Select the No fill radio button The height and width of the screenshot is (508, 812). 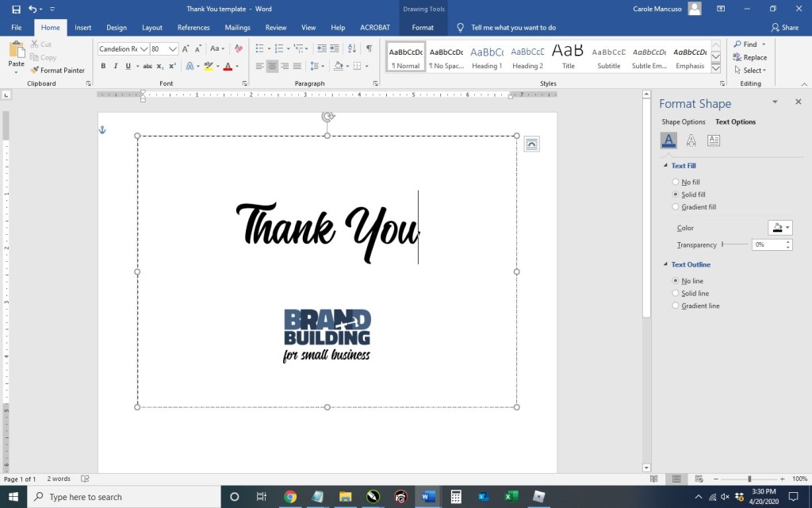pos(676,183)
